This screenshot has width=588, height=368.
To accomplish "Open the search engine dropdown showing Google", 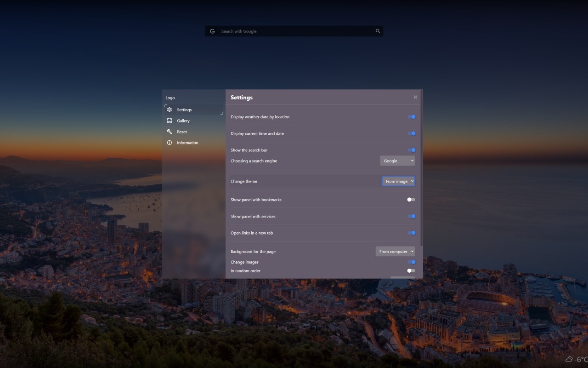I will (397, 161).
